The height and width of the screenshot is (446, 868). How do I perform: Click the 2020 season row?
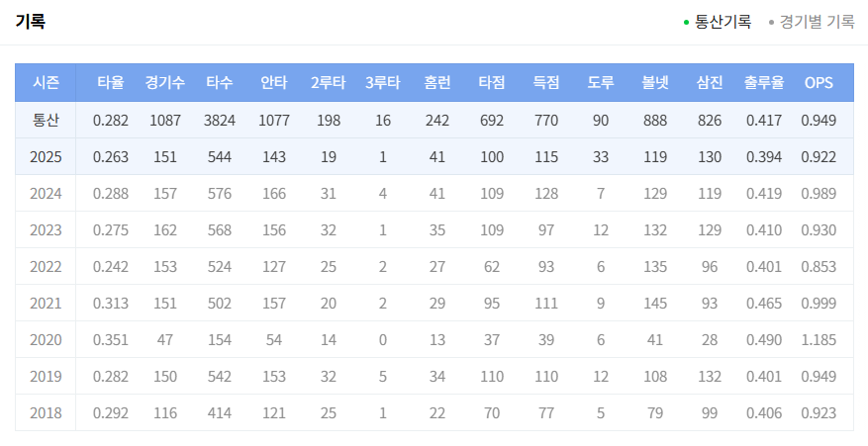46,340
